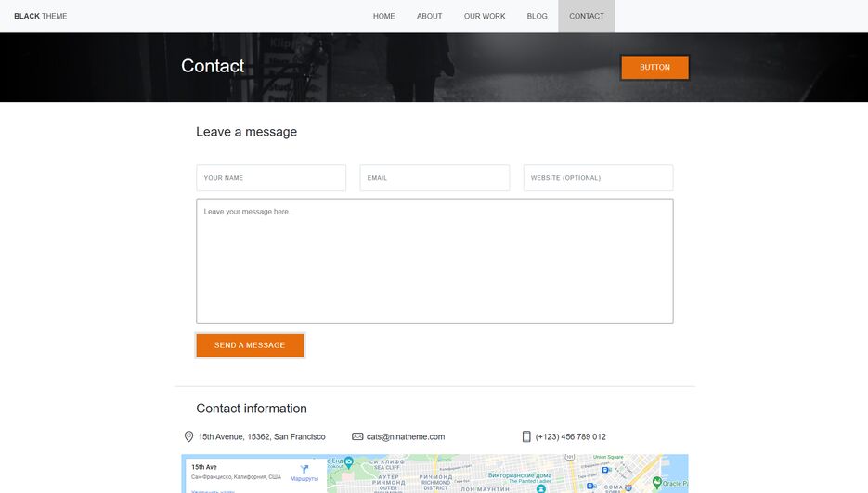
Task: Click the Richmond District label on the map
Action: point(435,482)
